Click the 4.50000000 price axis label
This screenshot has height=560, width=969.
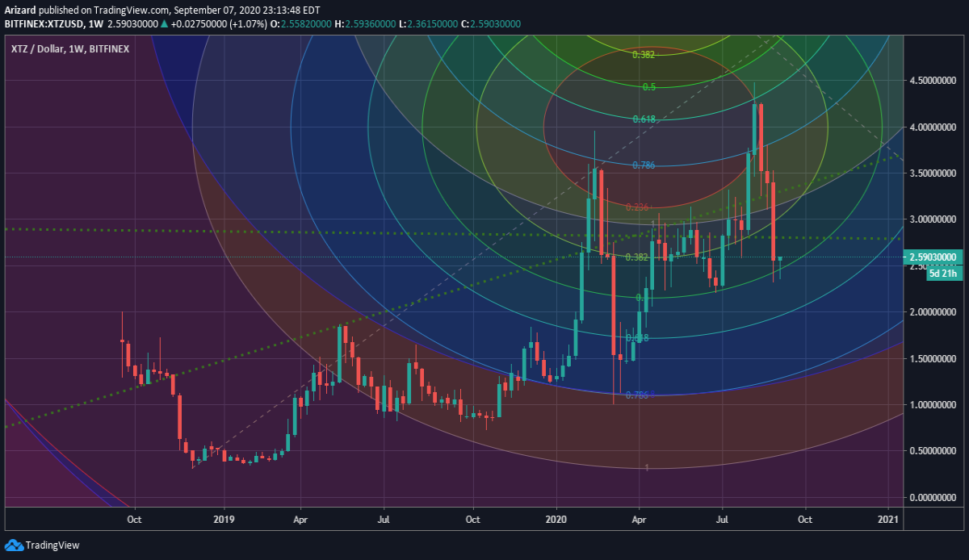935,81
